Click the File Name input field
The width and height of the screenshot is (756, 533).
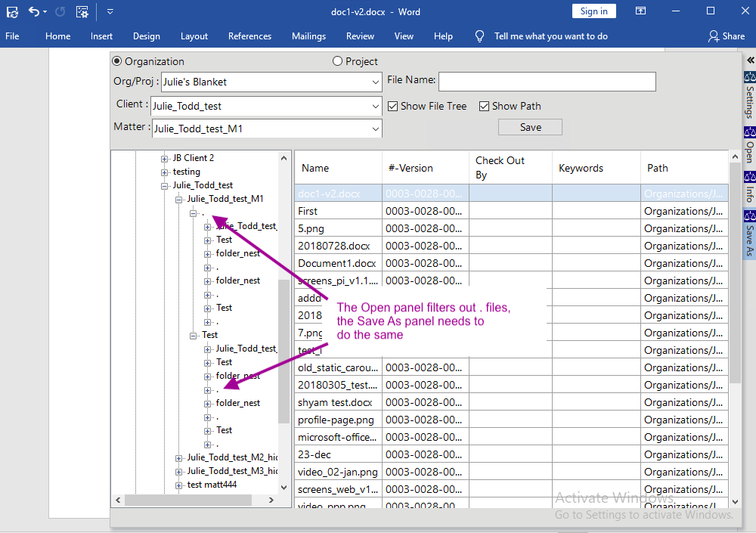coord(547,82)
